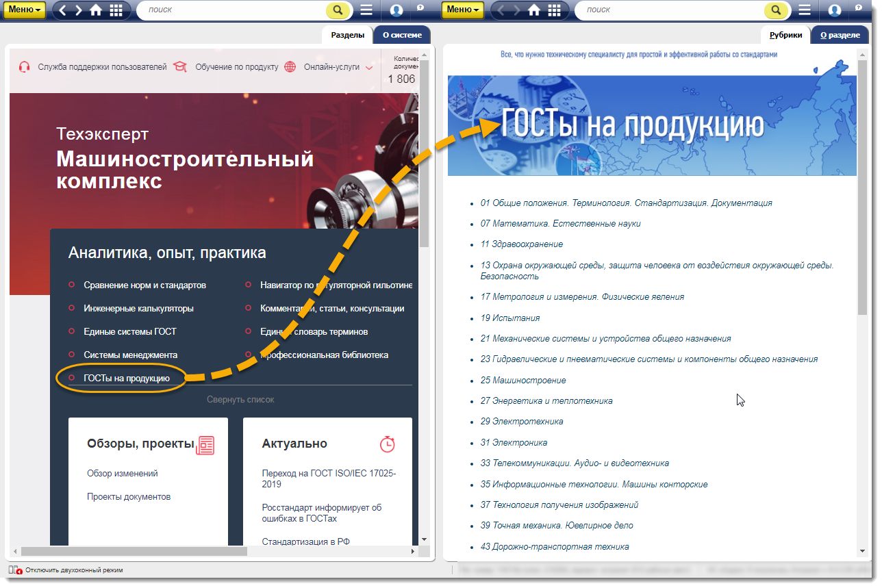The image size is (882, 588).
Task: Go back in the left pane
Action: point(63,10)
